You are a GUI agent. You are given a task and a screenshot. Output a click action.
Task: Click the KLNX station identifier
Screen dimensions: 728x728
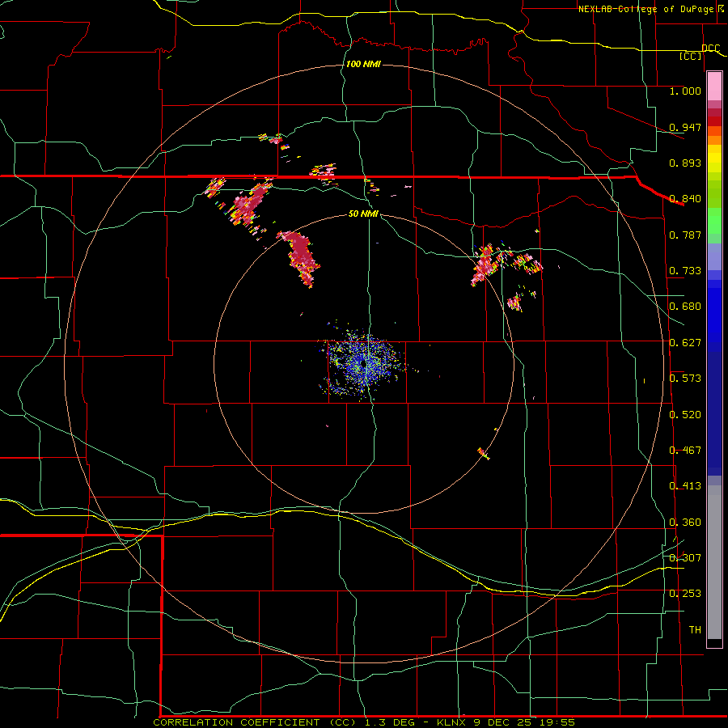pos(451,722)
